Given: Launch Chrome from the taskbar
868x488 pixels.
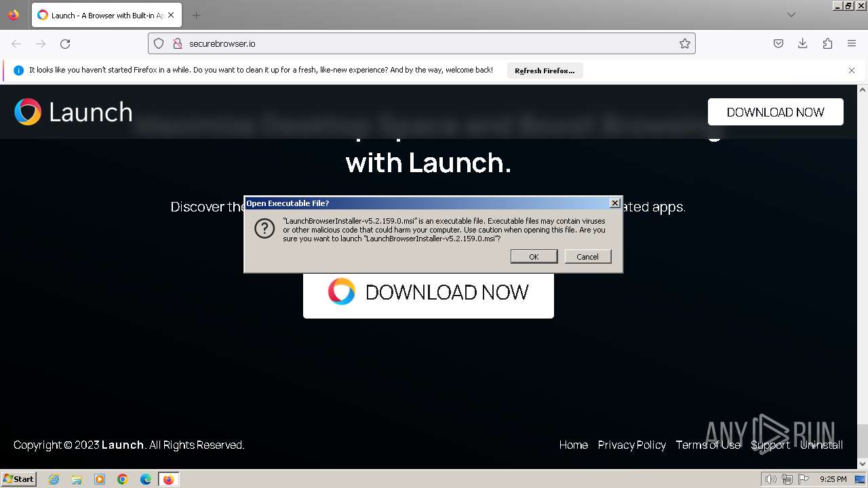Looking at the screenshot, I should tap(123, 479).
